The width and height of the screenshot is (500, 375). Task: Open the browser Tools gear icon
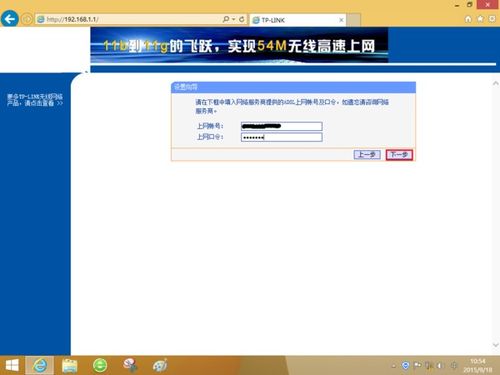pyautogui.click(x=492, y=19)
